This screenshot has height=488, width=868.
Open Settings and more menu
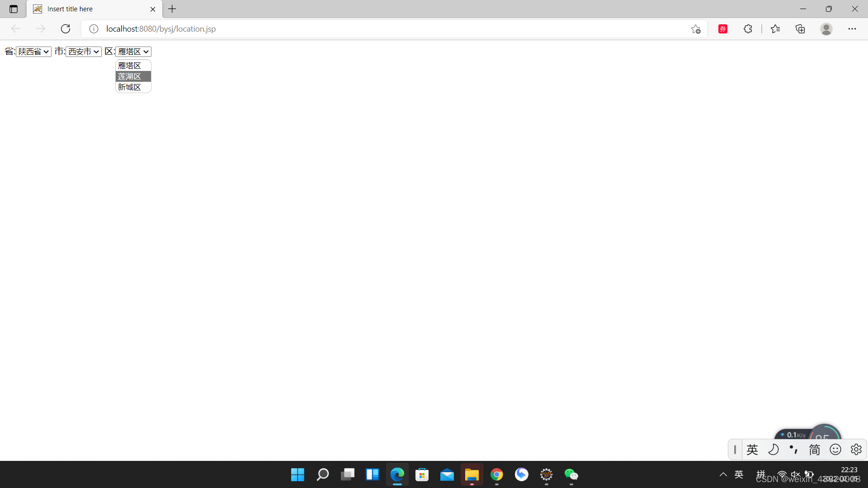(852, 29)
